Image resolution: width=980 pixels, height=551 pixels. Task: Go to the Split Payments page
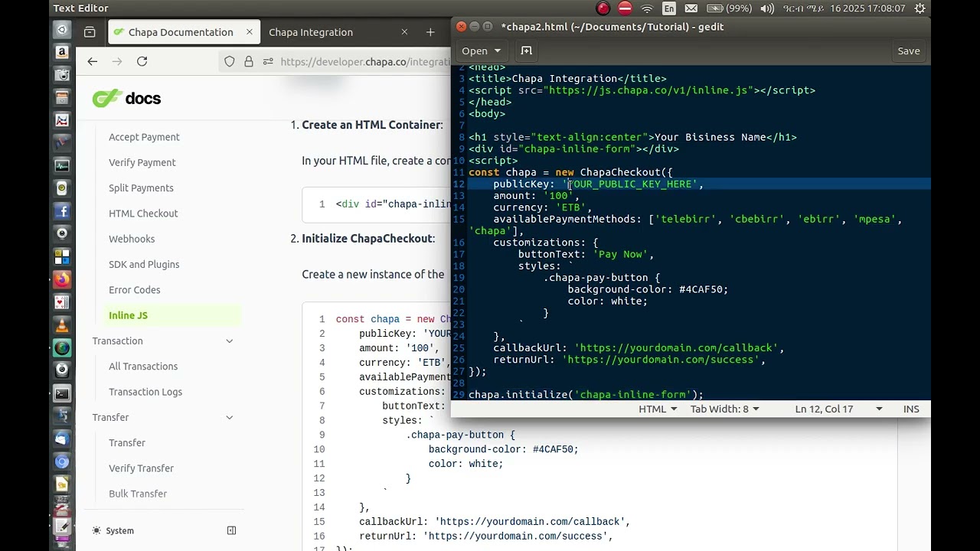[141, 187]
